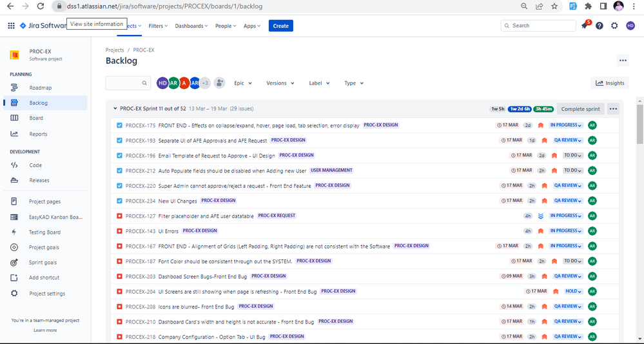Open Reports in sidebar
The image size is (644, 344).
pos(45,134)
